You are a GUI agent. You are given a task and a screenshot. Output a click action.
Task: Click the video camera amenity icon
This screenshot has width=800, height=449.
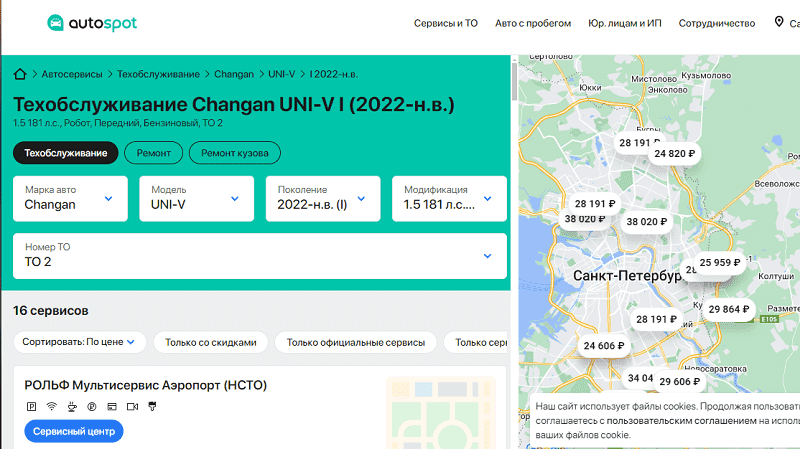tap(132, 407)
